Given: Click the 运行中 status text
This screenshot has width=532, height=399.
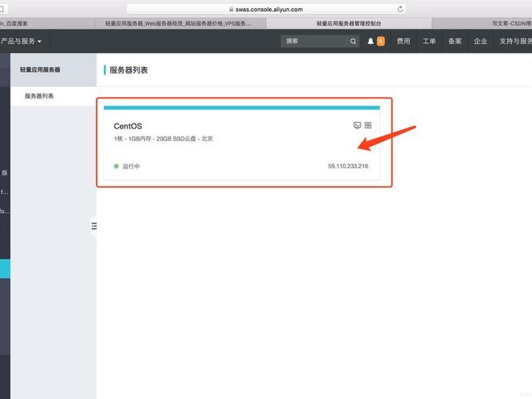Looking at the screenshot, I should tap(131, 166).
